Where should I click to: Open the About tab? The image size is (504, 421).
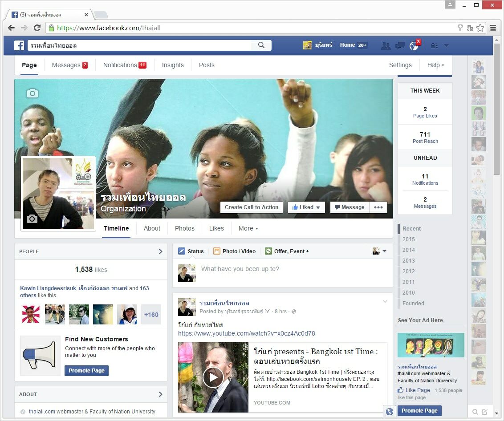tap(152, 228)
